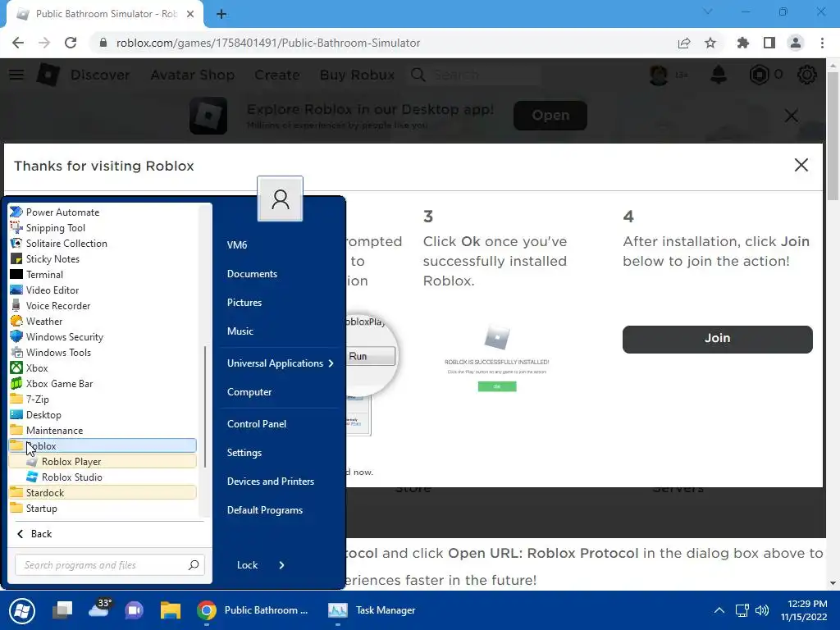Screen dimensions: 840x630
Task: Open Windows Security
Action: pyautogui.click(x=103, y=336)
